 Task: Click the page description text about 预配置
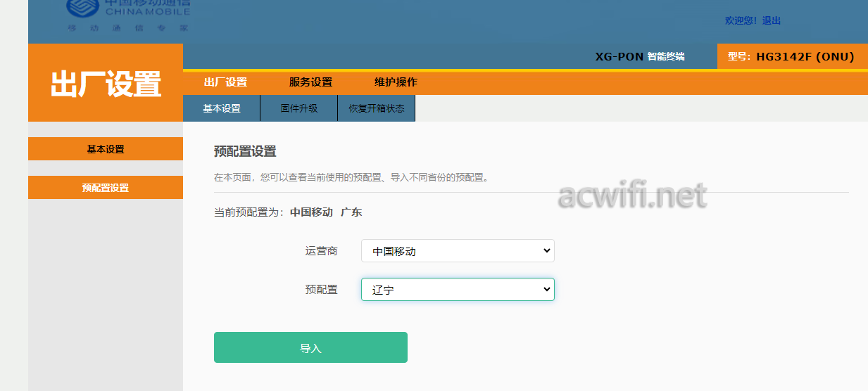pyautogui.click(x=351, y=177)
